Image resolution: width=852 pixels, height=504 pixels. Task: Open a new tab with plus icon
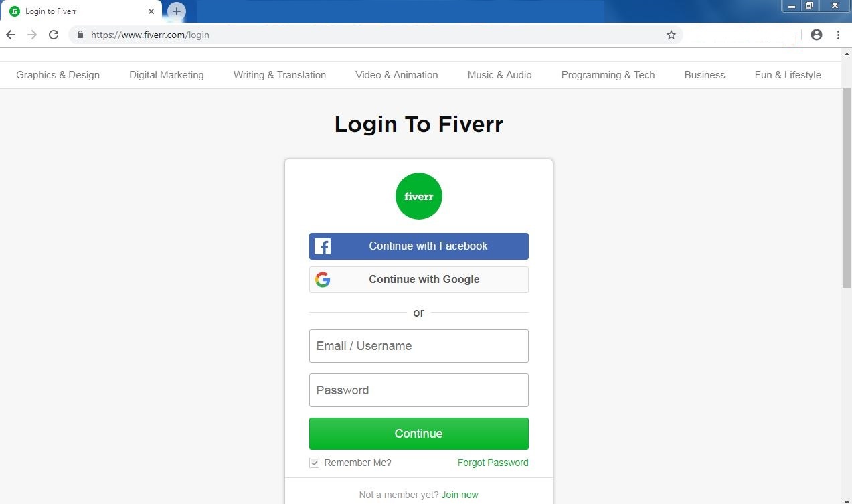pos(177,11)
